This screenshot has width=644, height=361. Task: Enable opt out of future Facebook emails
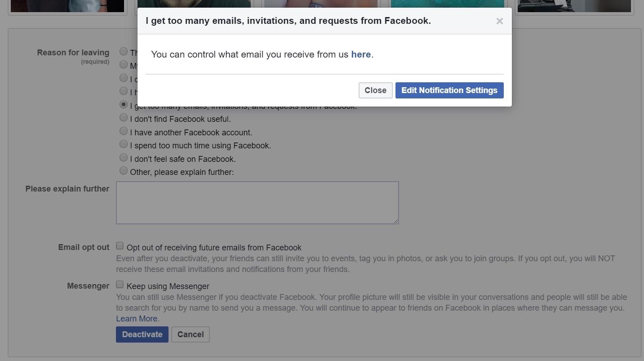120,246
